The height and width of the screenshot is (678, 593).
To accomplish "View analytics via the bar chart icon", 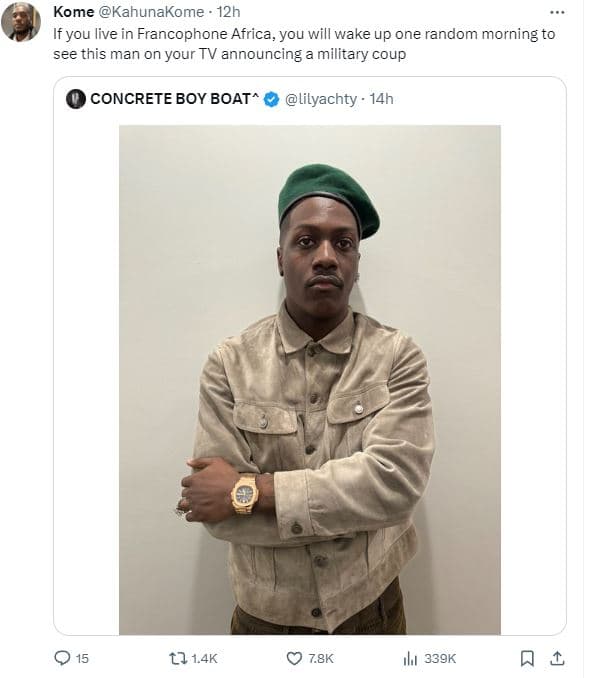I will [x=410, y=659].
